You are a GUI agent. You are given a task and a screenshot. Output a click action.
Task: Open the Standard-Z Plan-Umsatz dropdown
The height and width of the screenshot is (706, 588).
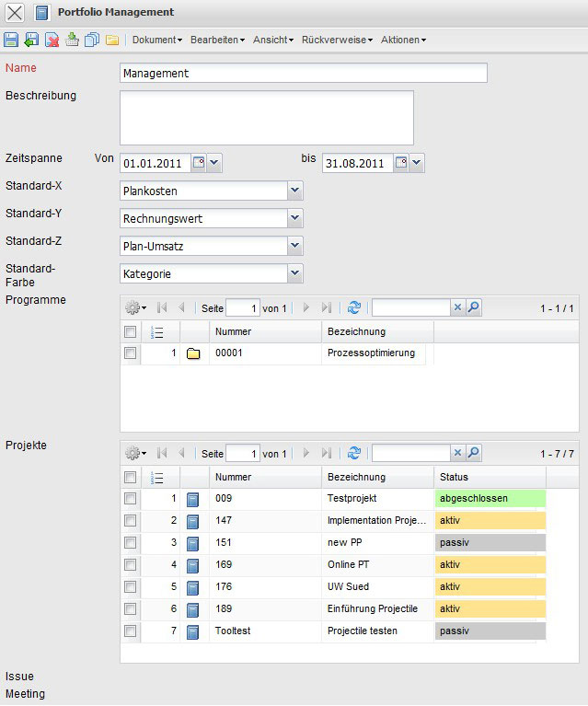pyautogui.click(x=294, y=246)
